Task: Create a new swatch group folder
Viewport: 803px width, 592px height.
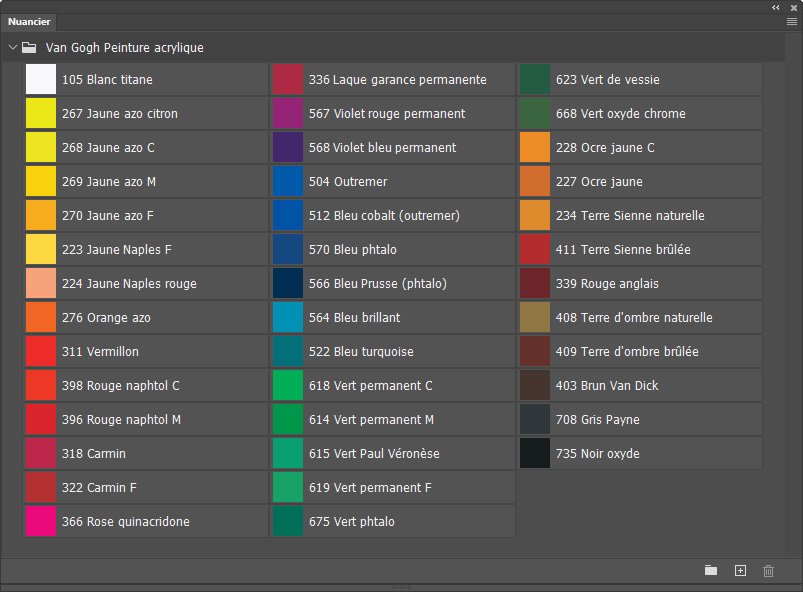Action: [711, 570]
